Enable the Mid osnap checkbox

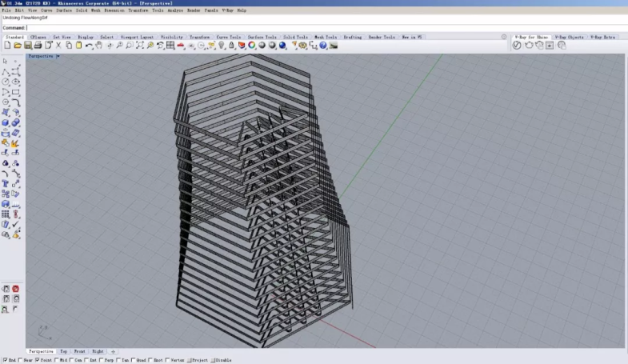(58, 360)
